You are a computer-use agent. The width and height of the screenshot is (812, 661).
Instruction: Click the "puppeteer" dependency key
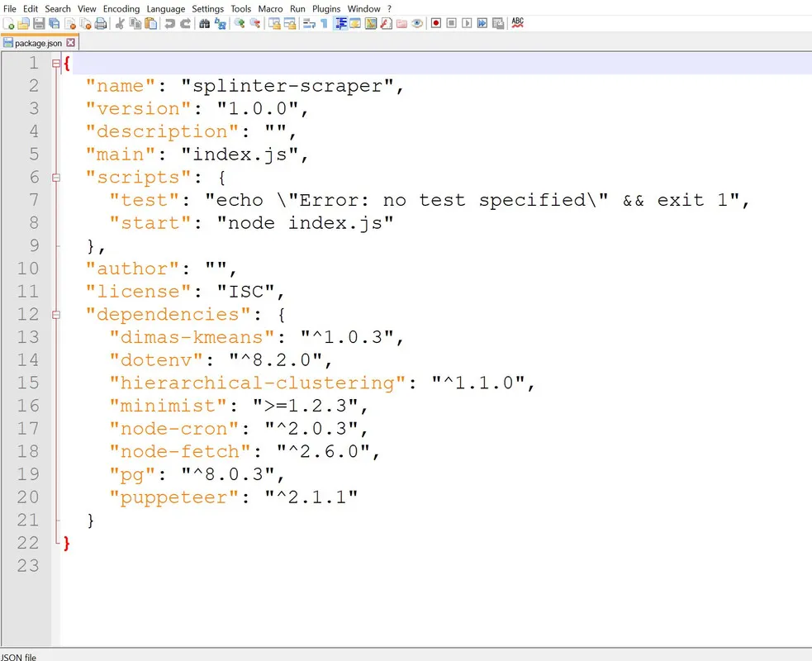click(174, 497)
